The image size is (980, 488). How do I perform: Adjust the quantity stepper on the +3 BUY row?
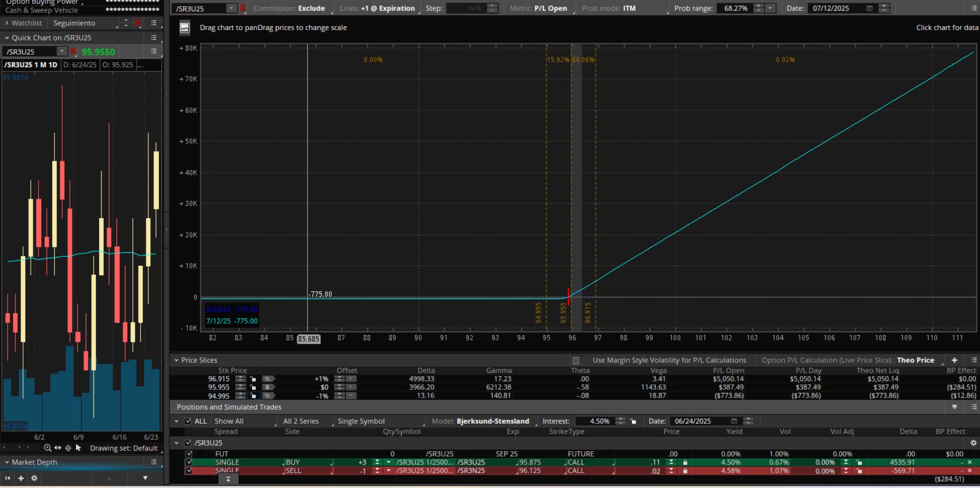pyautogui.click(x=377, y=462)
